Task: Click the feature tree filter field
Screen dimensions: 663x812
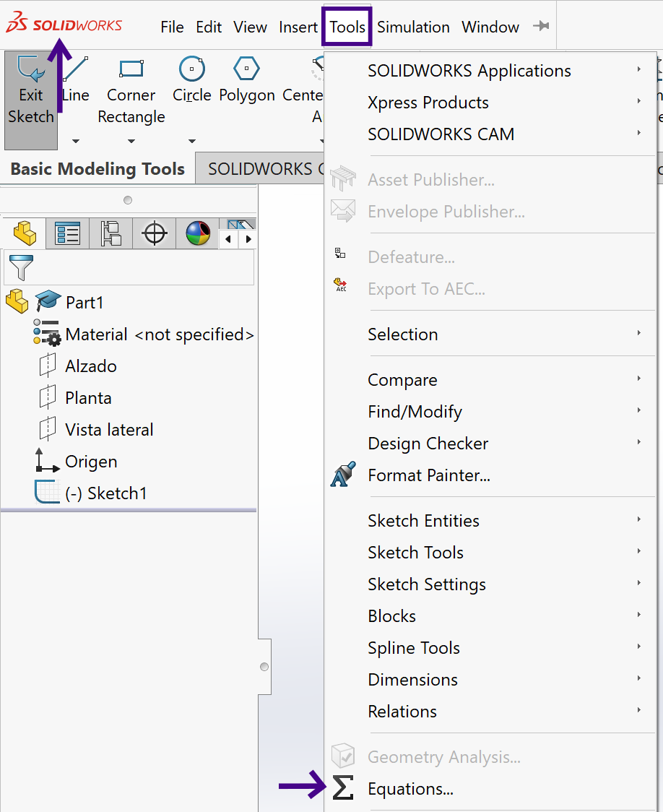Action: [x=129, y=267]
